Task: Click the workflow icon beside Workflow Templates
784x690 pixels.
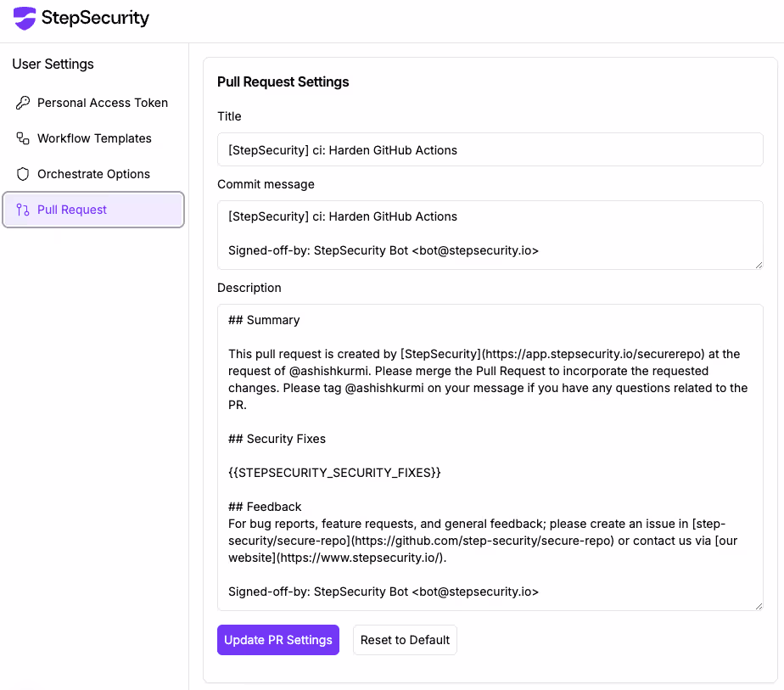Action: coord(23,138)
